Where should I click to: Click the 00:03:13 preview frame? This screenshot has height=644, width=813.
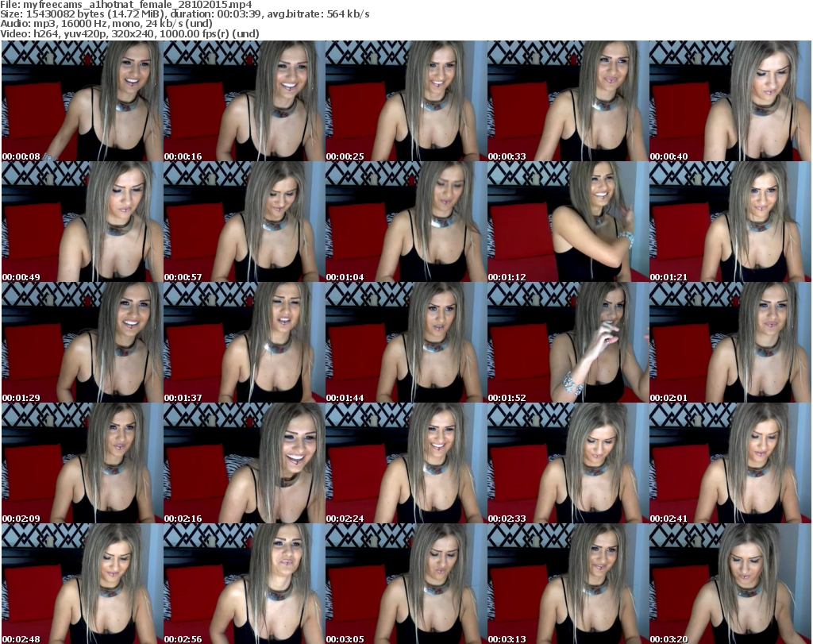568,584
